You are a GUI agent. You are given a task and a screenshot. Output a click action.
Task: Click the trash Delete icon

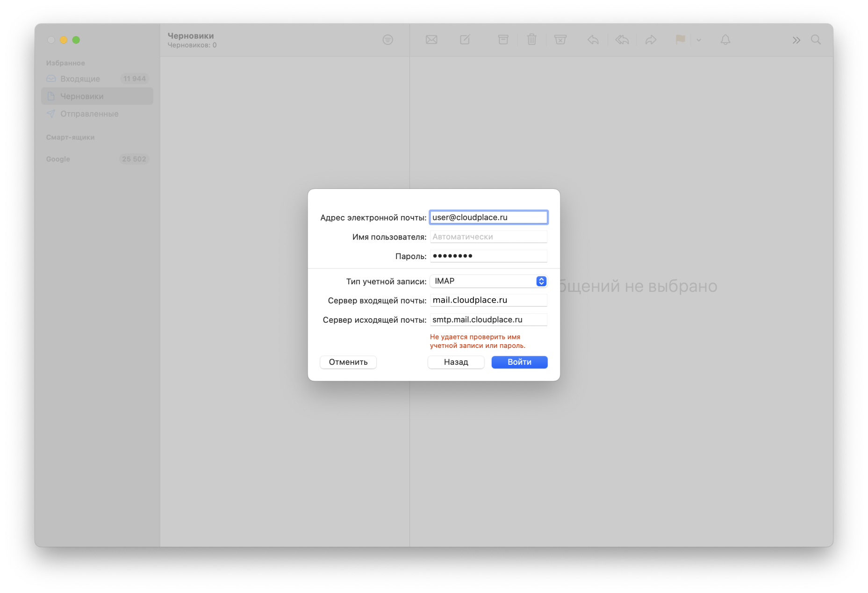(531, 40)
